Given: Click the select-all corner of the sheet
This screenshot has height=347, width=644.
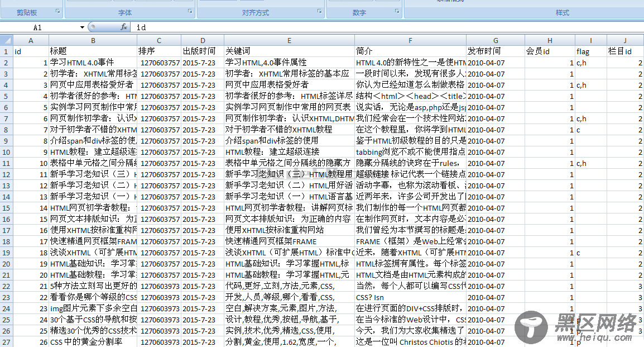Looking at the screenshot, I should coord(7,40).
